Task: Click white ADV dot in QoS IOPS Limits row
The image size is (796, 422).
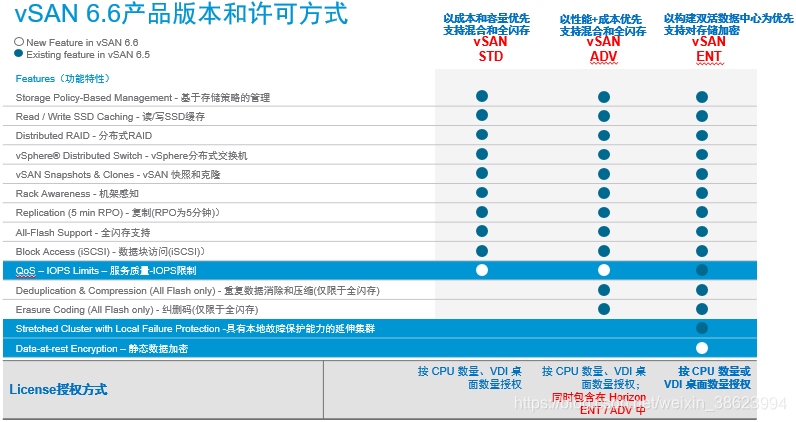Action: [604, 270]
